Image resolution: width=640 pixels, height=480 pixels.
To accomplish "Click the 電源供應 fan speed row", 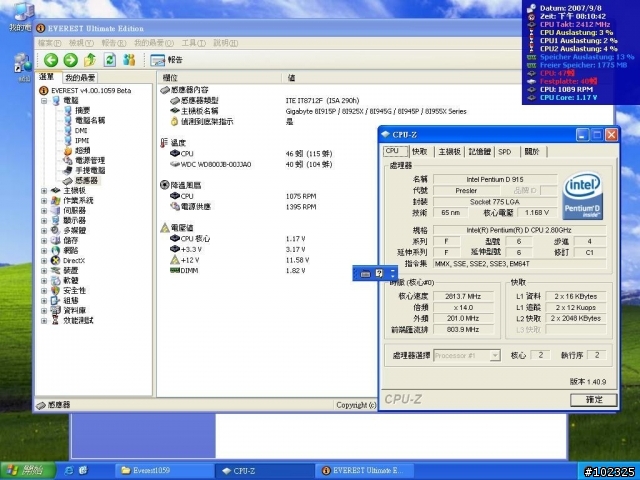I will tap(243, 207).
